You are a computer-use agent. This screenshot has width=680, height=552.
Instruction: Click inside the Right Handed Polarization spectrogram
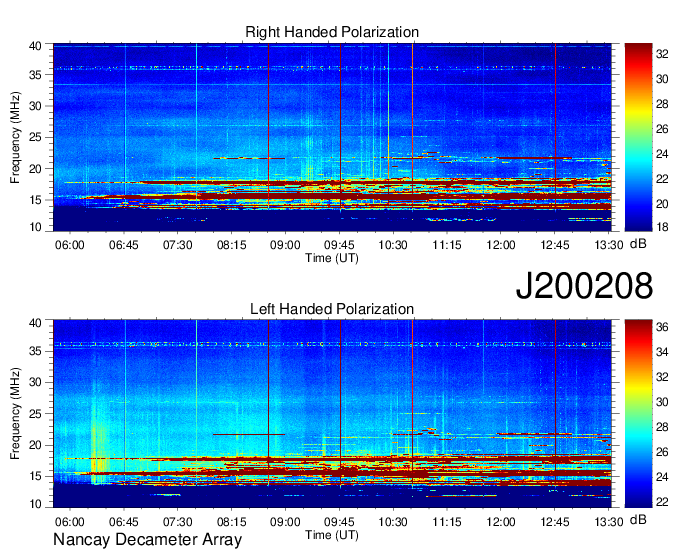pos(332,137)
